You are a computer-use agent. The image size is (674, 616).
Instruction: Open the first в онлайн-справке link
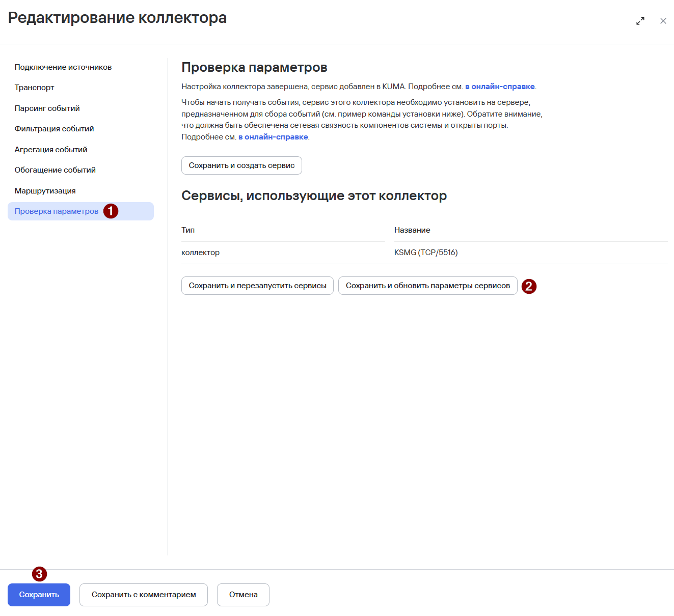[500, 87]
